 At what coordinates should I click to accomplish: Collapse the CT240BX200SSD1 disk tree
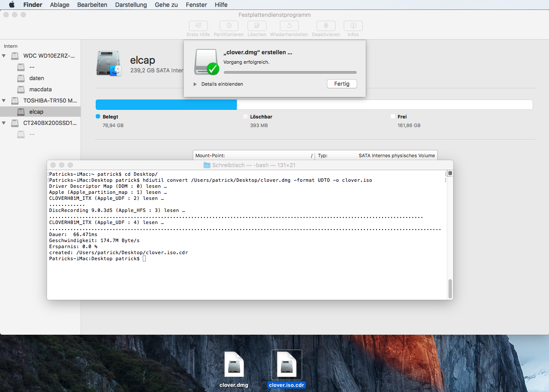coord(4,123)
